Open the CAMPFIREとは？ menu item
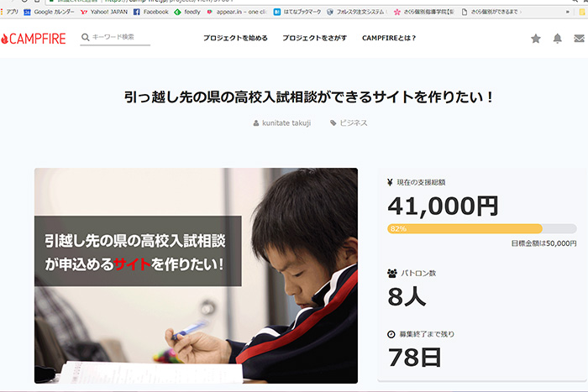 [389, 39]
